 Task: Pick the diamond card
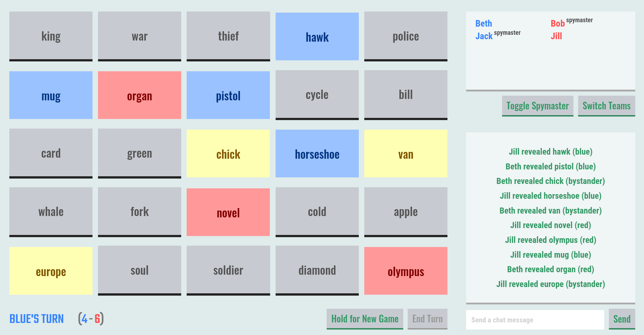317,271
